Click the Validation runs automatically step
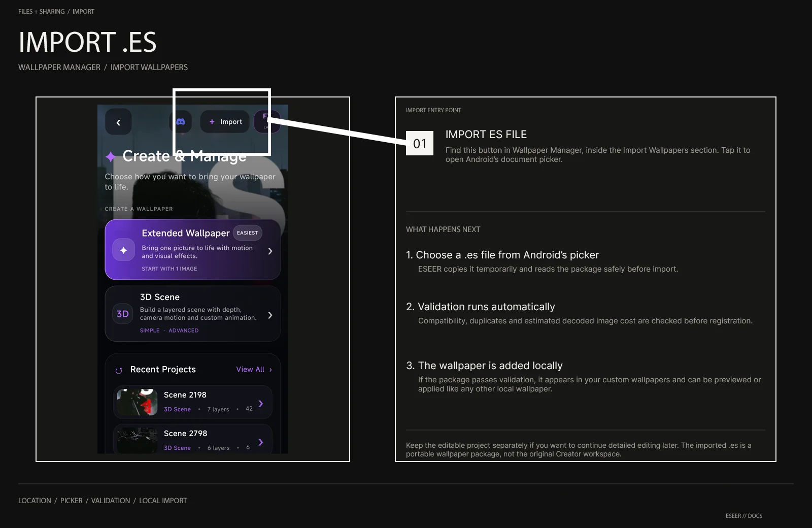The image size is (812, 528). coord(481,307)
